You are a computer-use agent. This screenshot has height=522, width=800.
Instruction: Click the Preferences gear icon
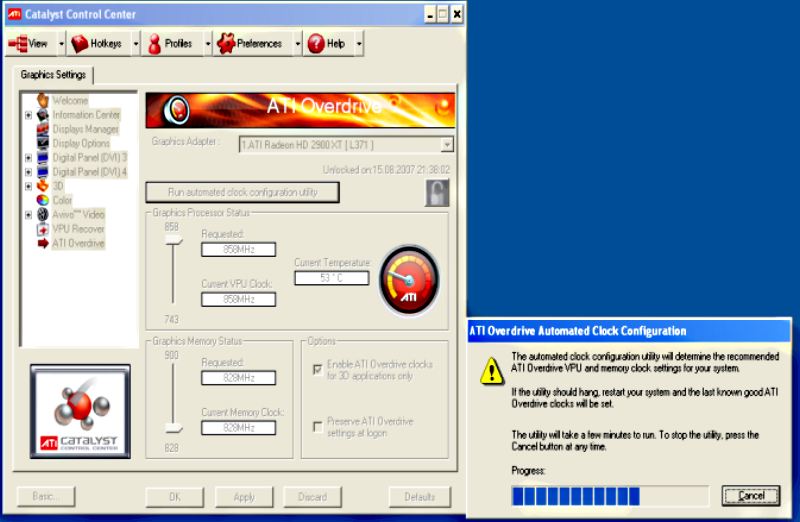226,43
